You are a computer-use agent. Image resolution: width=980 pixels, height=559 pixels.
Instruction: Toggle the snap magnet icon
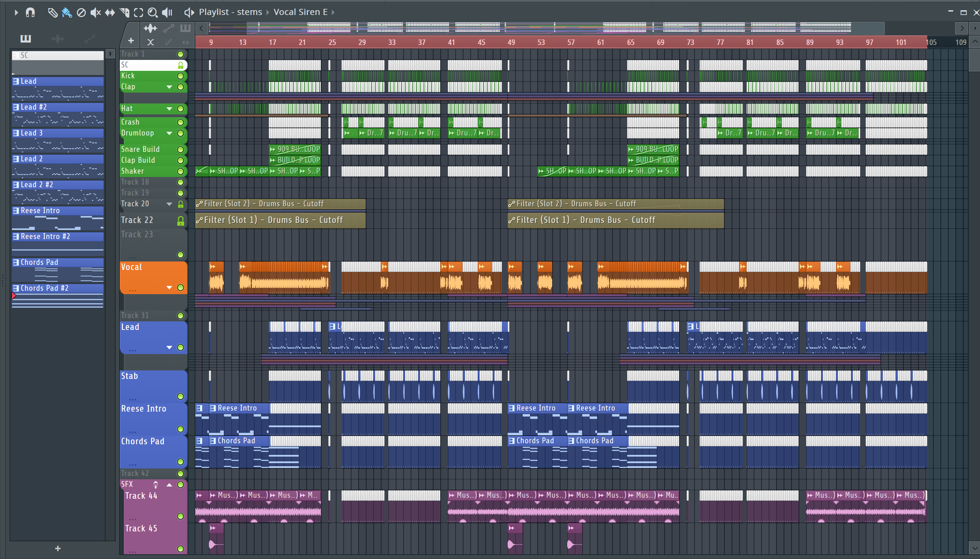click(x=30, y=13)
